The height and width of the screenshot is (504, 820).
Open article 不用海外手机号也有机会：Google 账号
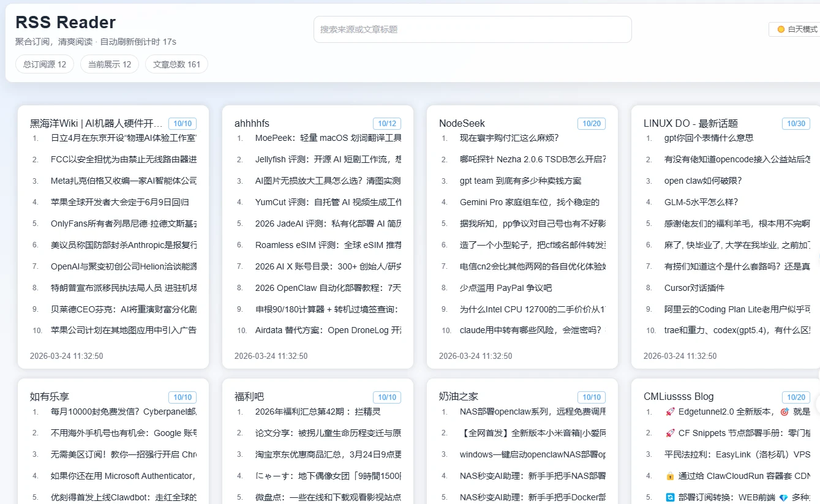pyautogui.click(x=124, y=433)
